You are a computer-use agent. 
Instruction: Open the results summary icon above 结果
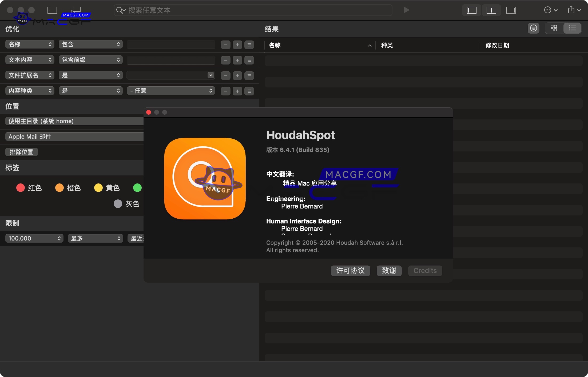click(533, 28)
